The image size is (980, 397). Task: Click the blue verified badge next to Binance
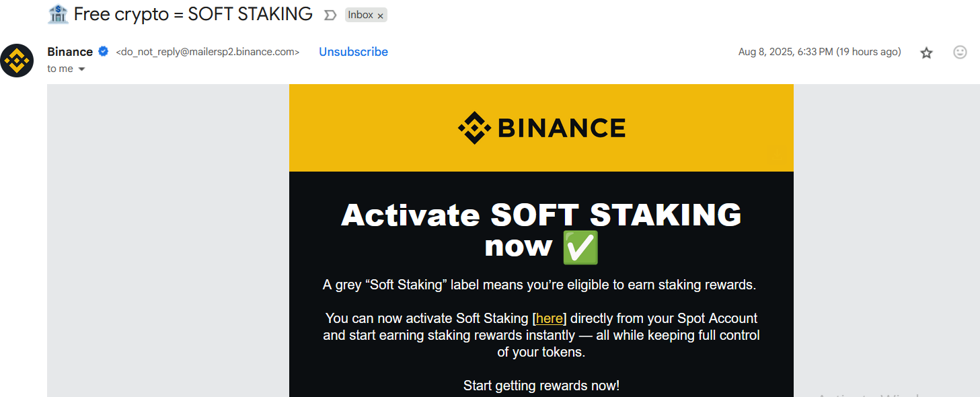point(104,51)
